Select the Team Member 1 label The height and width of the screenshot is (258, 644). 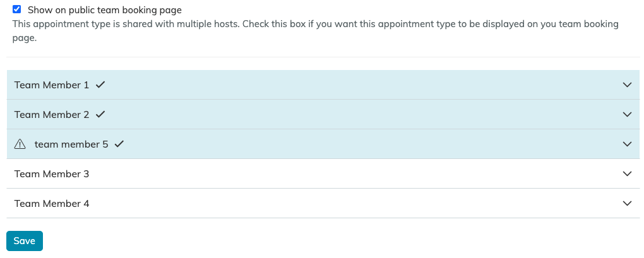52,85
